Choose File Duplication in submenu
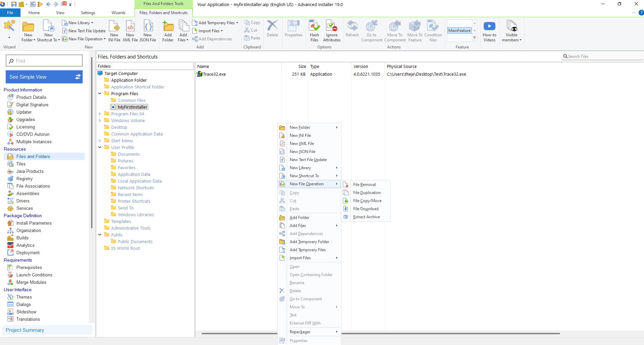 (366, 193)
